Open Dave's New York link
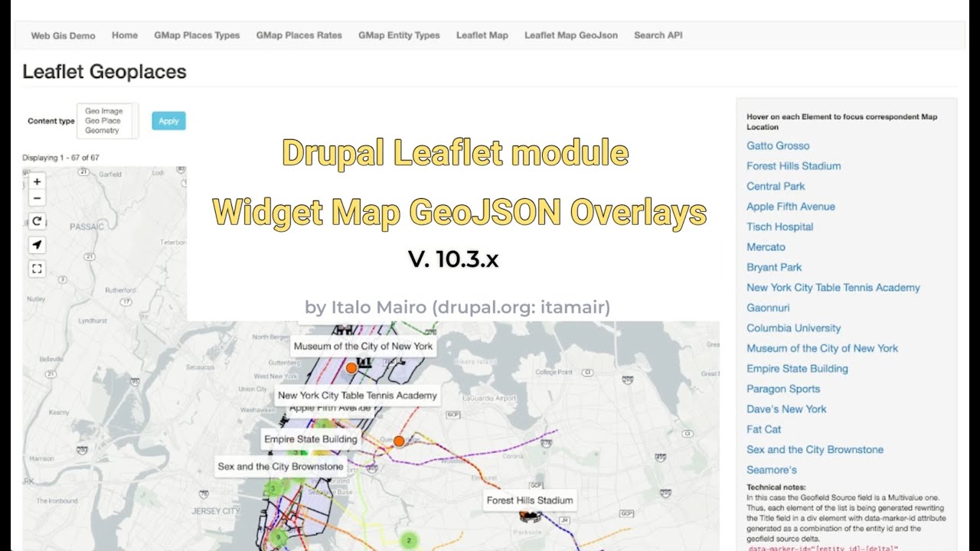The width and height of the screenshot is (980, 551). [787, 409]
